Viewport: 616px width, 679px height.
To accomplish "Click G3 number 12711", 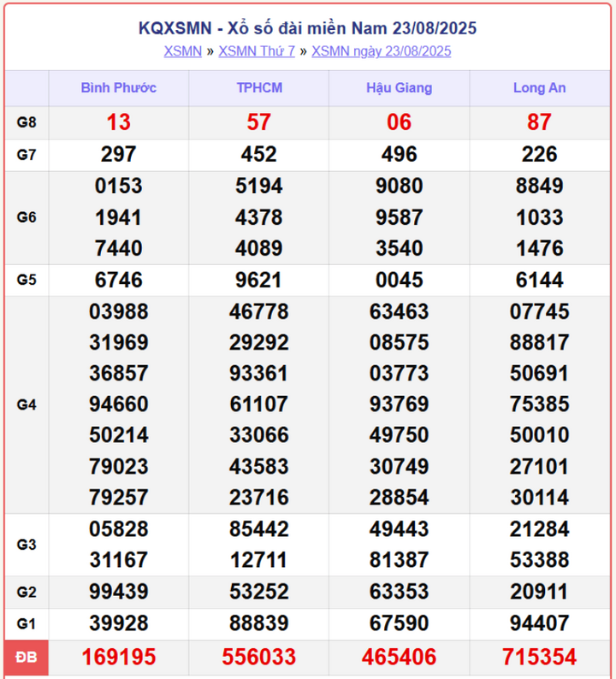I will pyautogui.click(x=259, y=560).
